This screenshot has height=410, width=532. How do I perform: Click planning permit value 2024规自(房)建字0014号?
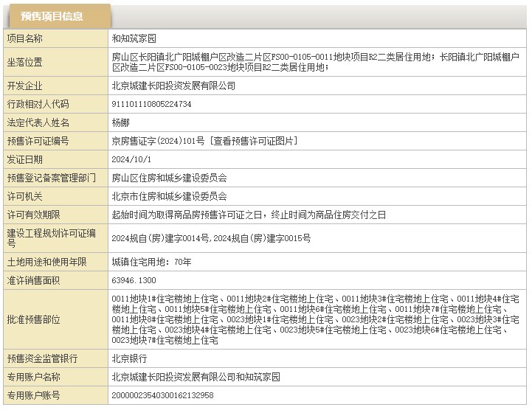click(160, 238)
